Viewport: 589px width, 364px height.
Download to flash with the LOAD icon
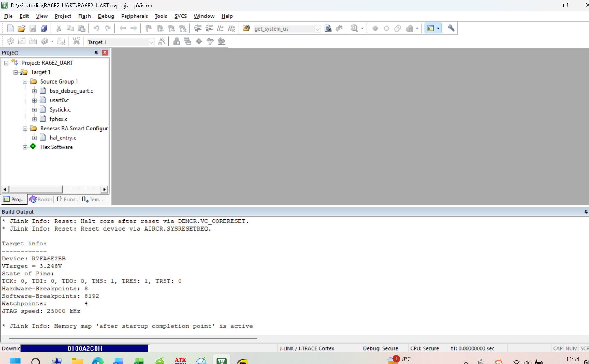point(76,41)
